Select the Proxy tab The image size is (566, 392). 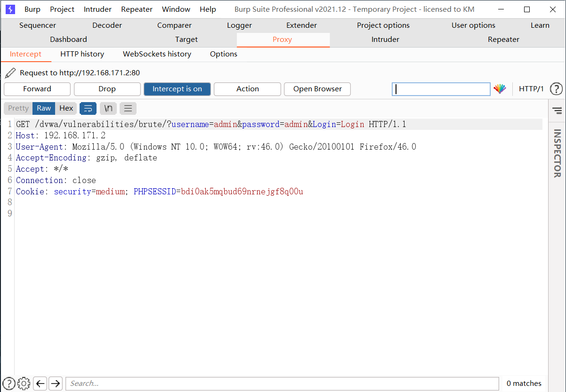point(282,40)
